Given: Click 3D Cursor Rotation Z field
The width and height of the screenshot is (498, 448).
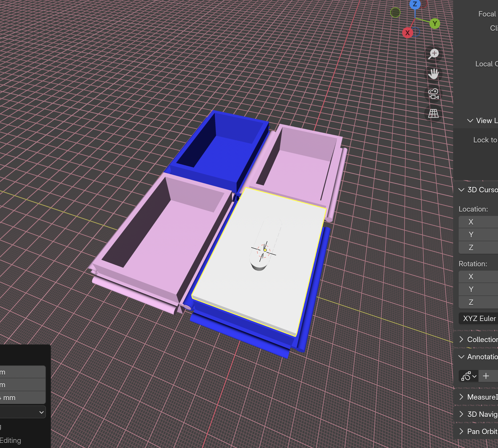Looking at the screenshot, I should point(478,302).
